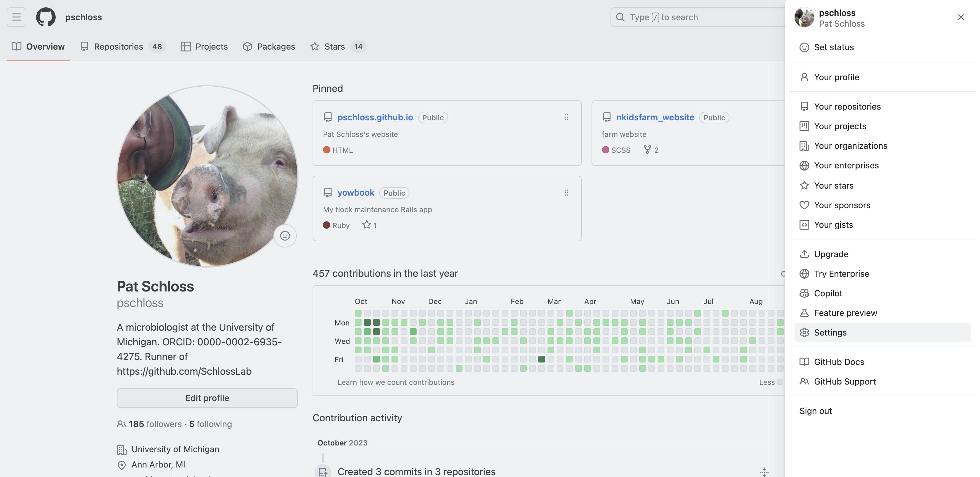Click star count on yowbook repository
The width and height of the screenshot is (980, 477).
click(369, 225)
